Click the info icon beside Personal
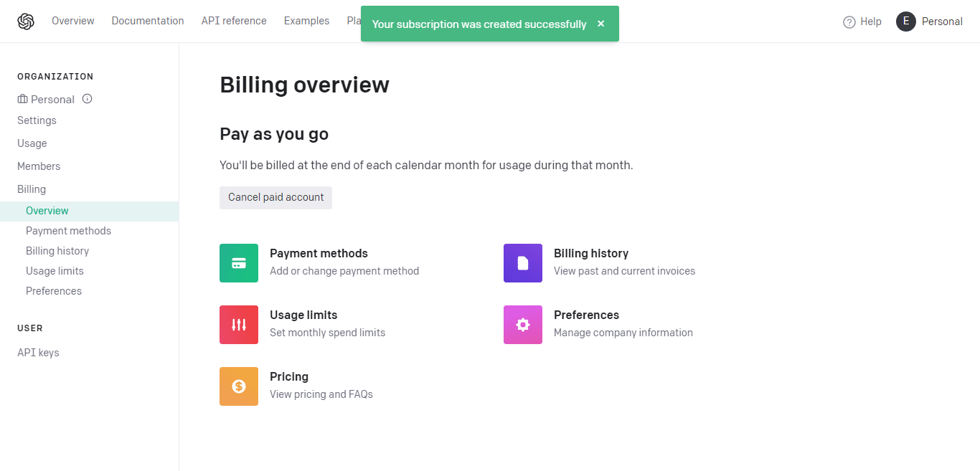Viewport: 980px width, 471px height. (x=88, y=99)
